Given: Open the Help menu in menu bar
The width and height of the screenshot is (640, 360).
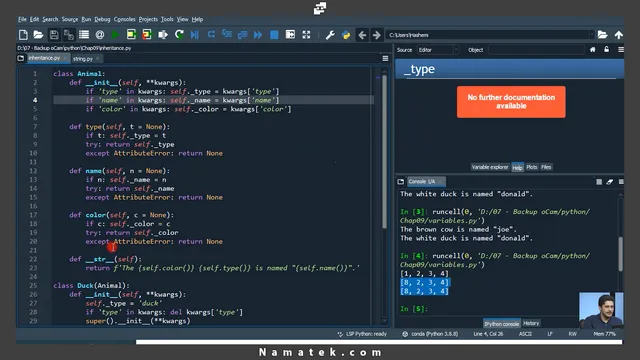Looking at the screenshot, I should pyautogui.click(x=197, y=19).
